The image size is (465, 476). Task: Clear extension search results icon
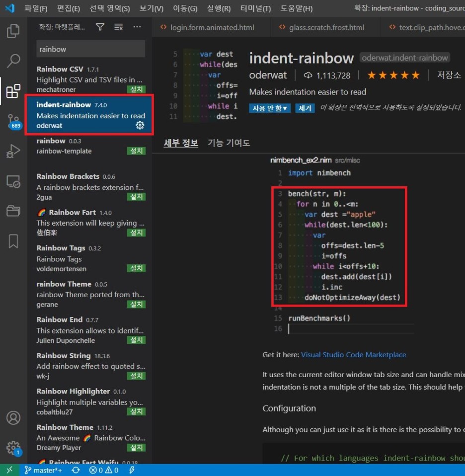click(118, 27)
